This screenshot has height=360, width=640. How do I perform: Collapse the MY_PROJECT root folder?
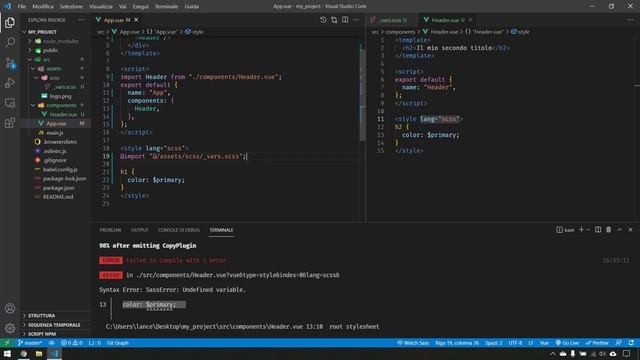point(24,32)
